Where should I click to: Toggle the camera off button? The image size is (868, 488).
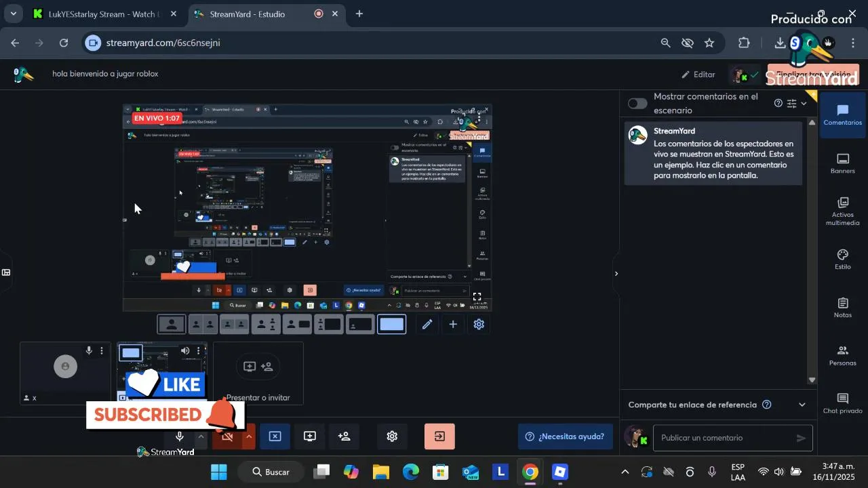pyautogui.click(x=227, y=436)
